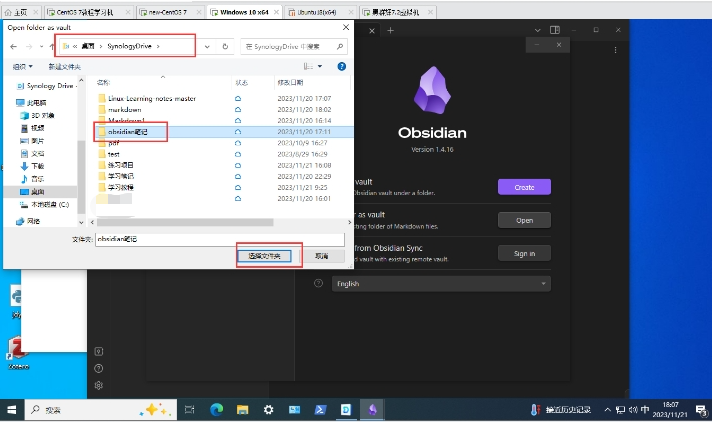Viewport: 712px width, 422px height.
Task: Click the volume icon in the system tray
Action: [633, 410]
